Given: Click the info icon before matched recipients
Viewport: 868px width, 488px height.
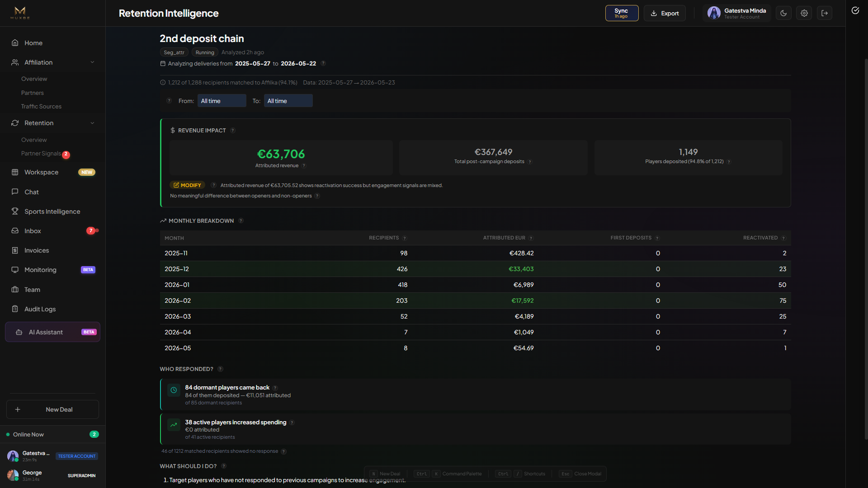Looking at the screenshot, I should [163, 82].
